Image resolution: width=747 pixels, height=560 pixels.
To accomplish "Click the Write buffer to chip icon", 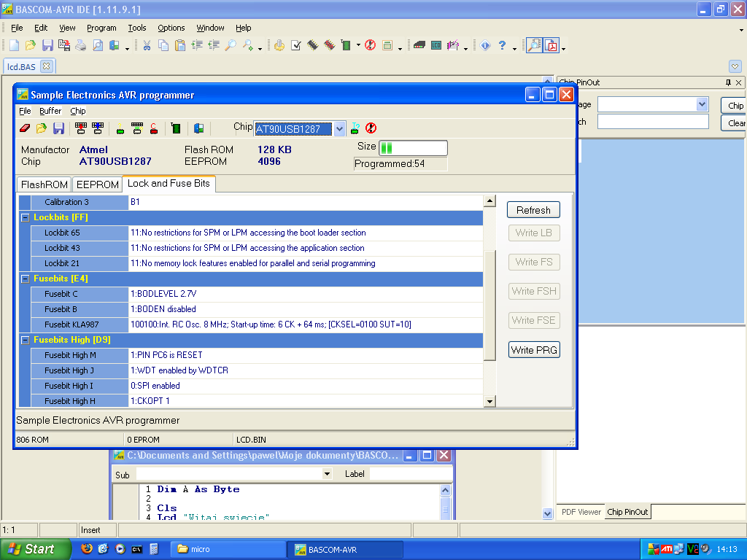I will (x=80, y=128).
